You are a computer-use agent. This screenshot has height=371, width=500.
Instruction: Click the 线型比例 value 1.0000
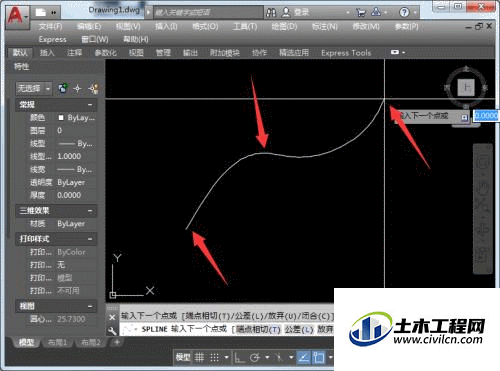point(69,156)
